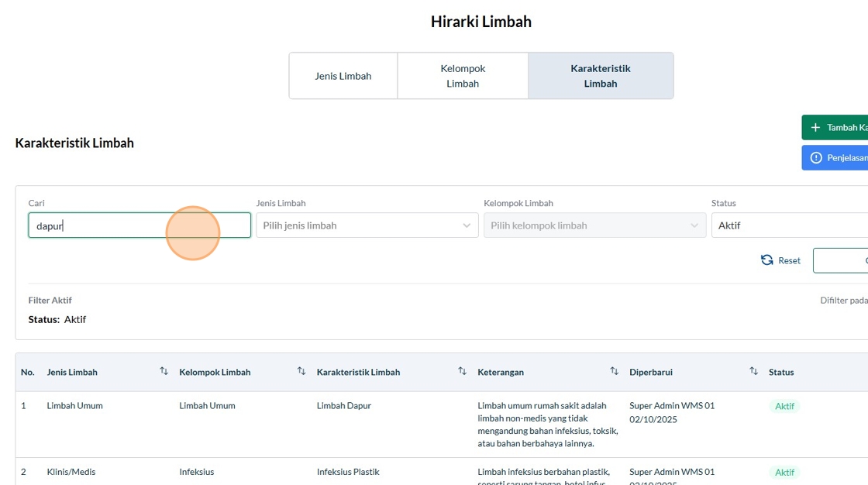Switch to the Jenis Limbah tab
This screenshot has height=485, width=868.
[343, 76]
